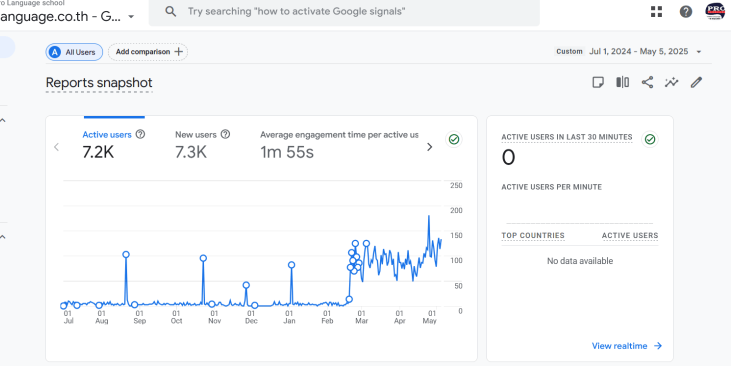Click the highest peak near 01 May
This screenshot has width=731, height=366.
point(428,216)
